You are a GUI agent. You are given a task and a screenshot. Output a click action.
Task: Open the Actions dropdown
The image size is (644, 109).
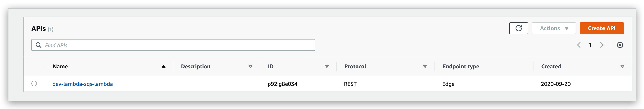554,28
